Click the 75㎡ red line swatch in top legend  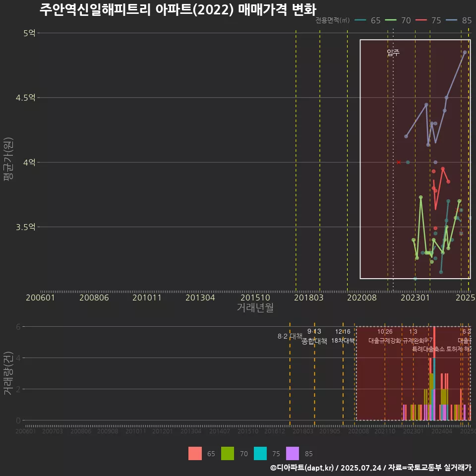pyautogui.click(x=421, y=20)
